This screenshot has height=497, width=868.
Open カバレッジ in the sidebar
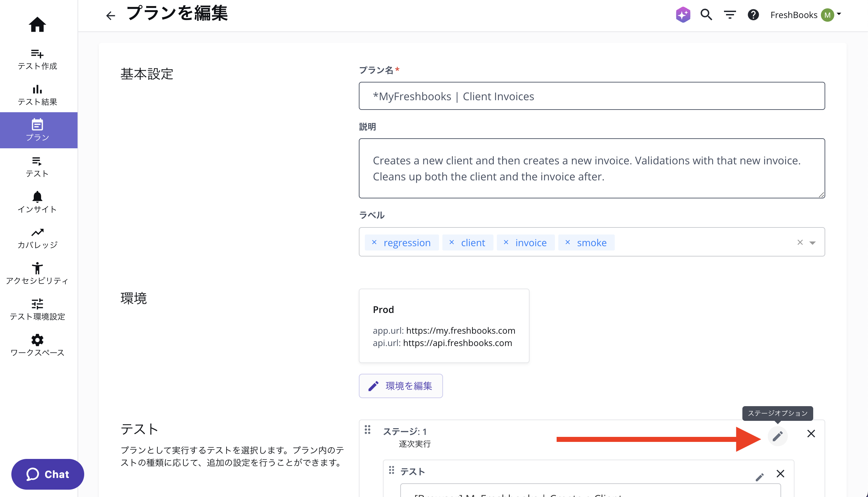[x=37, y=238]
